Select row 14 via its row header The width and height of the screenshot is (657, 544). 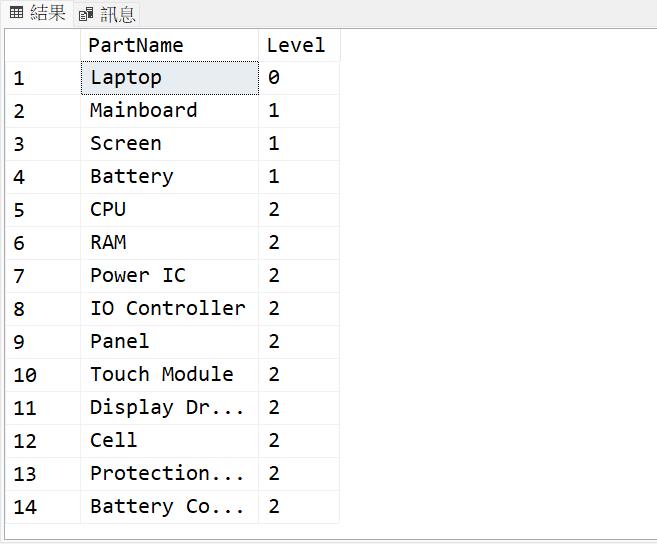[x=42, y=507]
